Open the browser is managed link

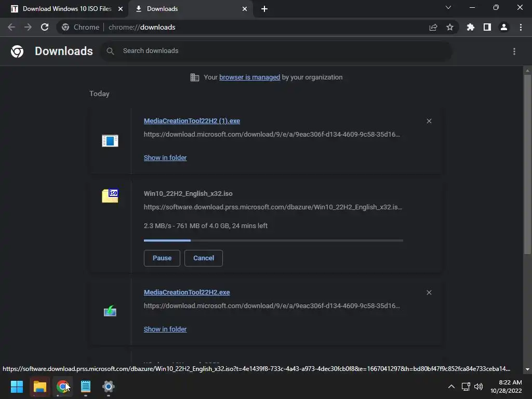pos(249,77)
